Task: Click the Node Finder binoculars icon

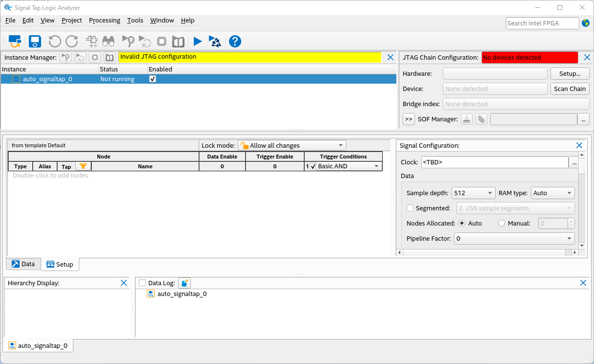Action: [x=108, y=42]
